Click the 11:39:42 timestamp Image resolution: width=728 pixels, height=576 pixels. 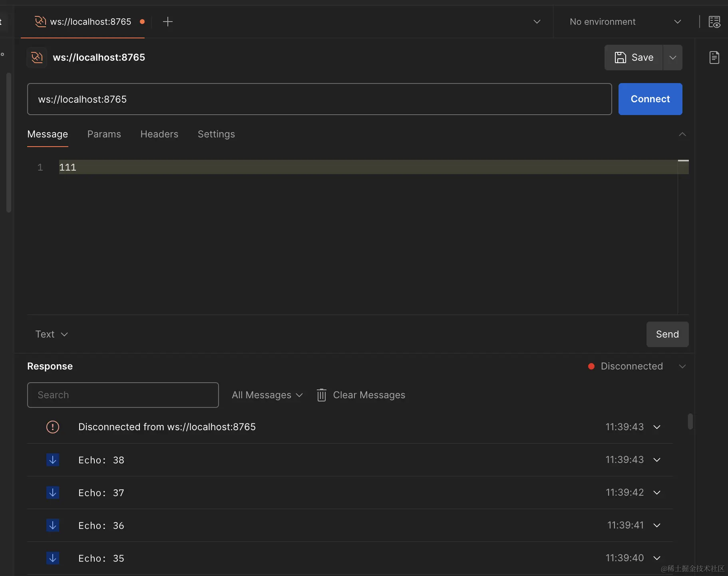tap(625, 493)
